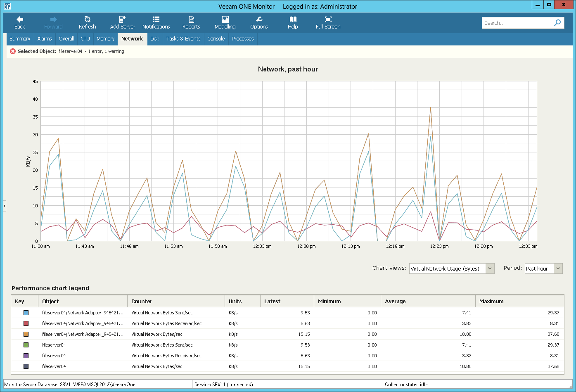Image resolution: width=576 pixels, height=392 pixels.
Task: Sort legend by Counter column header
Action: click(176, 301)
